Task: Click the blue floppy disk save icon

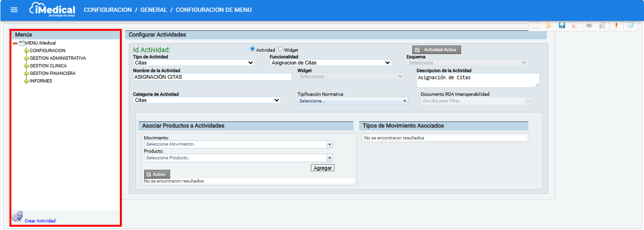Action: 562,26
